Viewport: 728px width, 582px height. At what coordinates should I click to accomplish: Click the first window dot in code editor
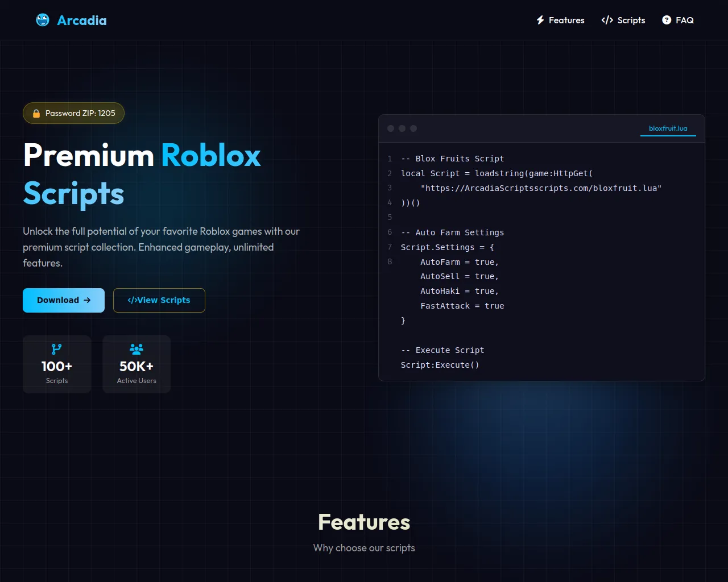click(391, 128)
